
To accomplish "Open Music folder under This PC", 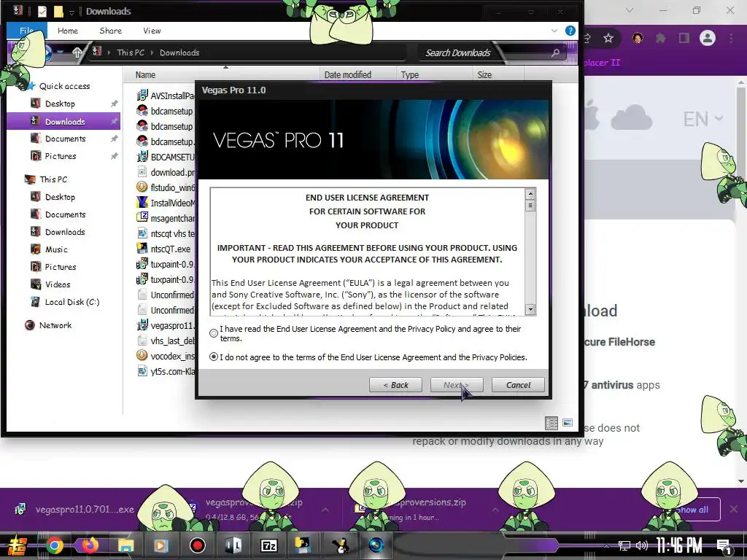I will pos(56,249).
